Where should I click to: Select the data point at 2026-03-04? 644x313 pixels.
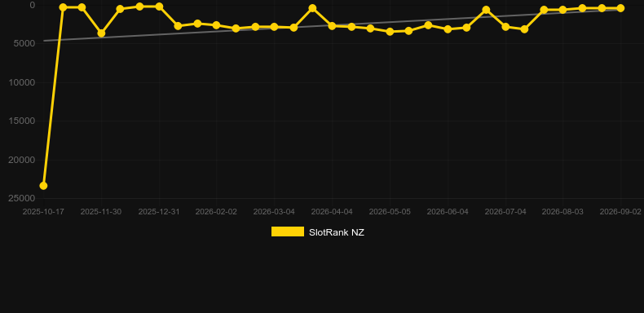tap(274, 27)
